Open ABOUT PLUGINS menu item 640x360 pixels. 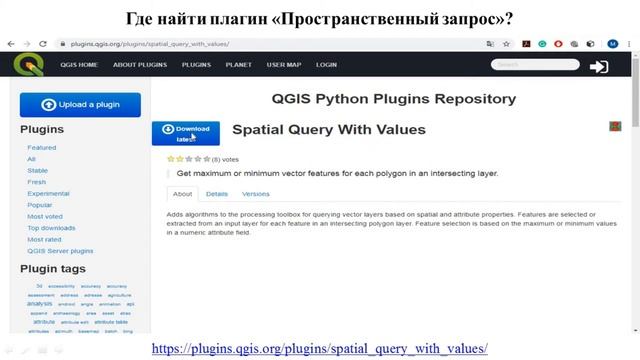pyautogui.click(x=140, y=64)
